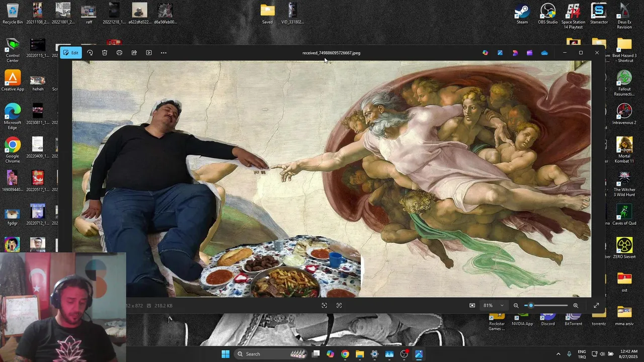Click the microphone tray icon
644x362 pixels.
point(569,354)
